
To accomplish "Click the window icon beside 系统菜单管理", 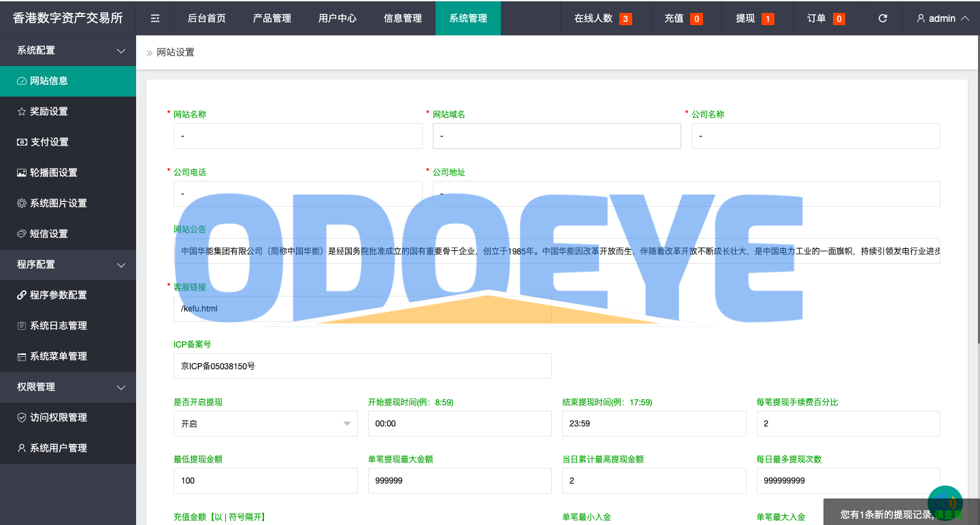I will pyautogui.click(x=22, y=356).
